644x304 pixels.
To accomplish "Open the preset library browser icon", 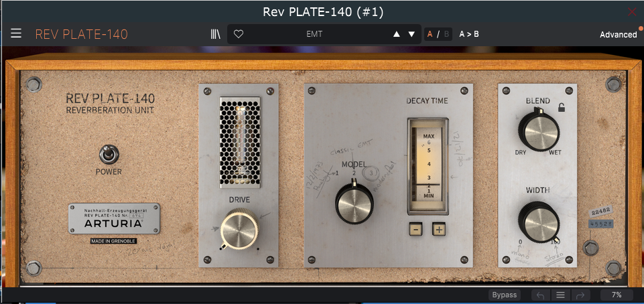I will 216,34.
